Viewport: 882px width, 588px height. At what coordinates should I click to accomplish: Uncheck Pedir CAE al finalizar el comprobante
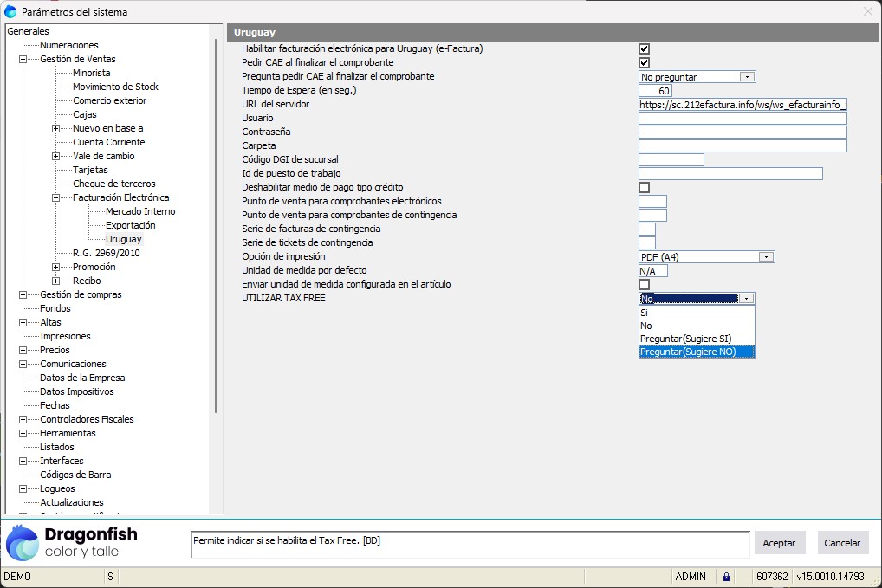tap(644, 63)
